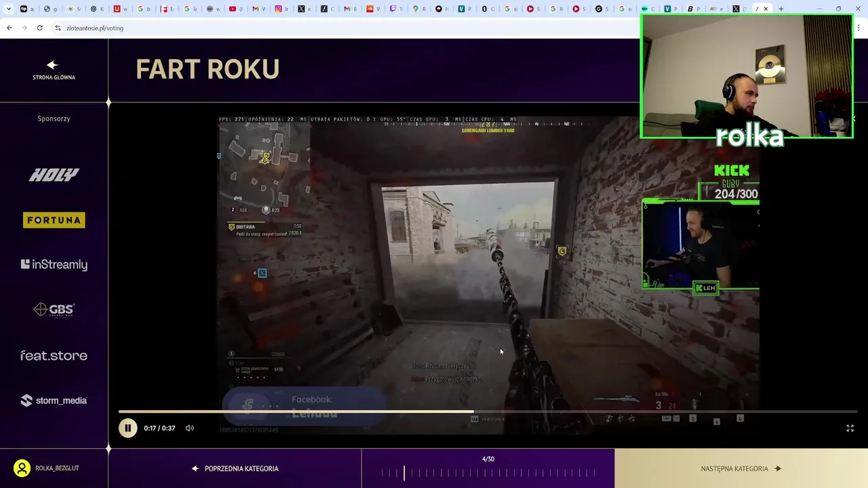Enter fullscreen mode for the video
Screen dimensions: 868x488
pos(850,428)
